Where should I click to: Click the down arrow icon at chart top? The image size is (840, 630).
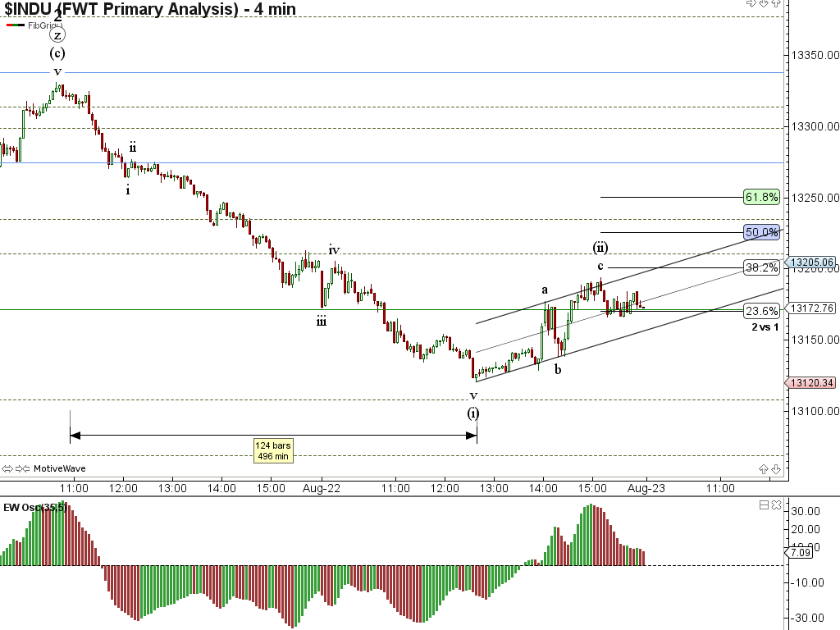pos(764,3)
